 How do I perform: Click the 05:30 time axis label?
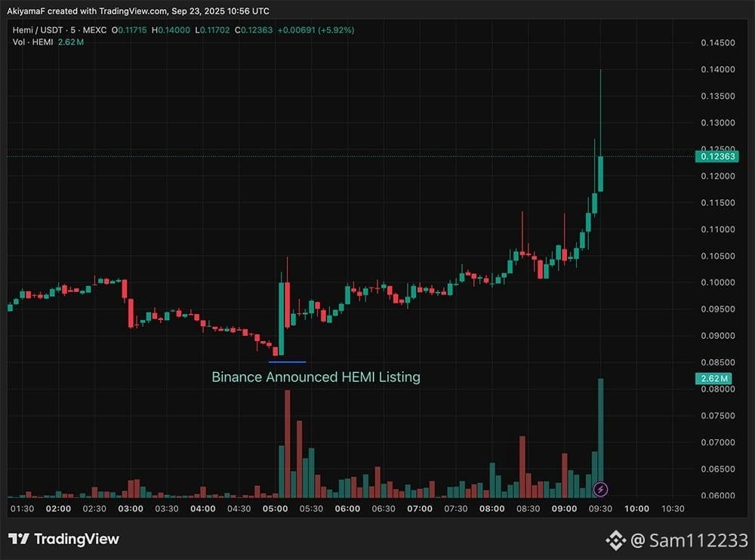311,509
